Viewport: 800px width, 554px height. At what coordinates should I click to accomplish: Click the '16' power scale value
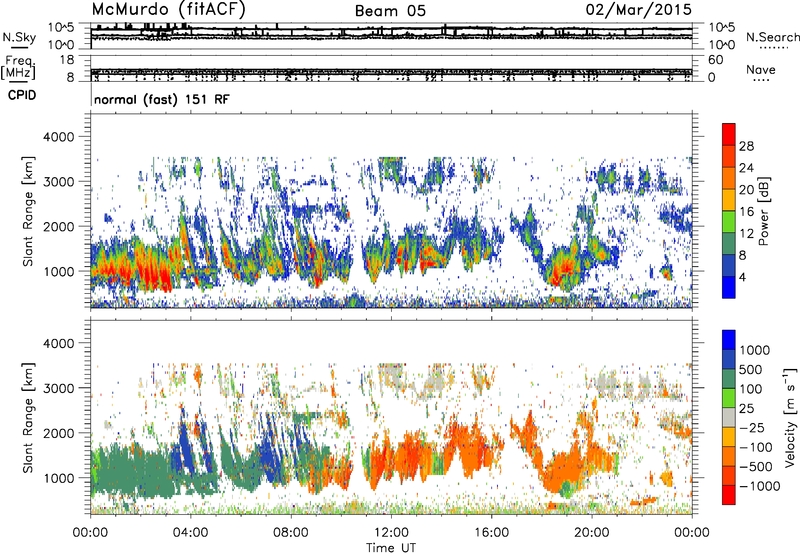click(746, 212)
